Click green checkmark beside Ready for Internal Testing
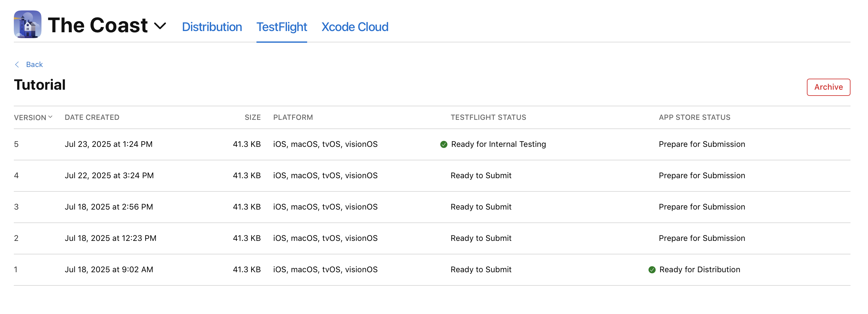Image resolution: width=868 pixels, height=314 pixels. tap(444, 144)
